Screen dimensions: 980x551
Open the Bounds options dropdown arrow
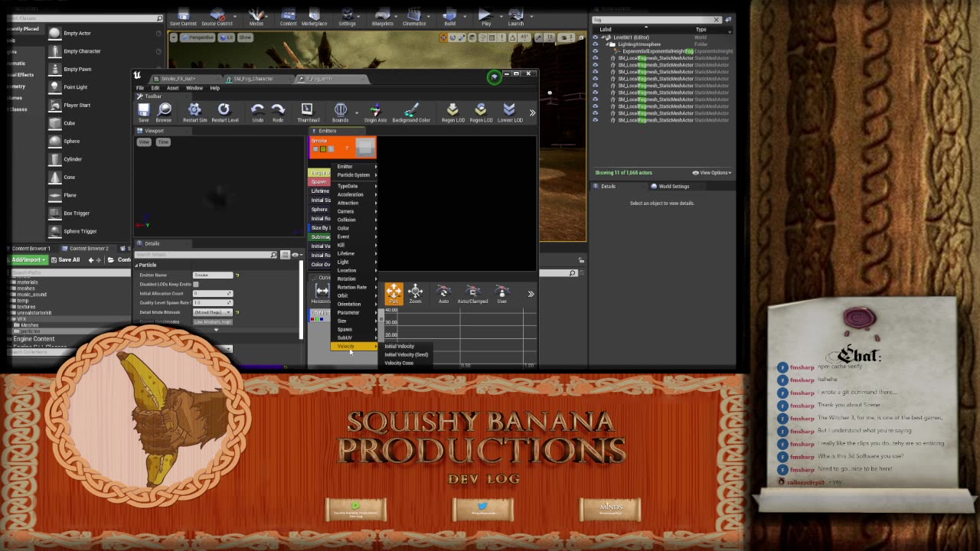(357, 112)
